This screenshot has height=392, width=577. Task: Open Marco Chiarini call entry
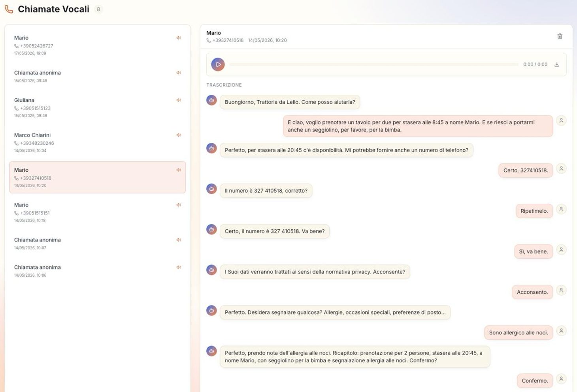98,143
